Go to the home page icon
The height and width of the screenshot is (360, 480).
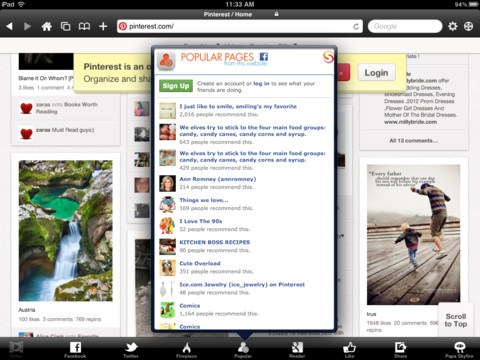pyautogui.click(x=46, y=26)
